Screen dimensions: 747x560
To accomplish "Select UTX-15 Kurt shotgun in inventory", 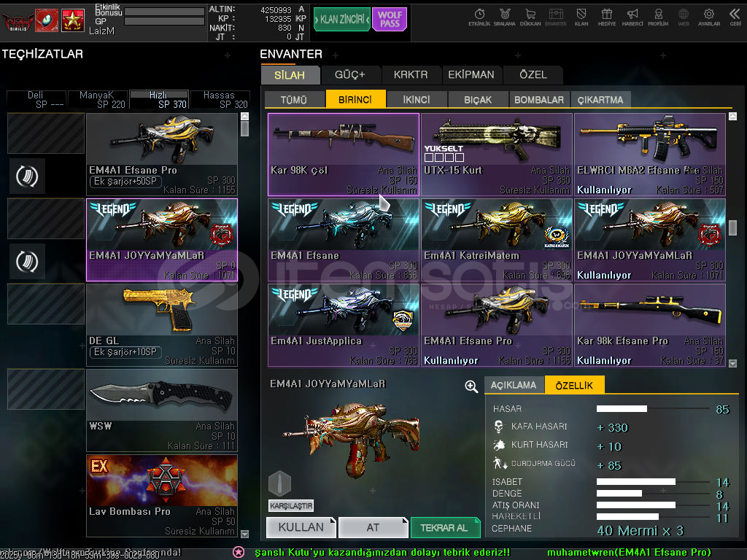I will pyautogui.click(x=496, y=155).
